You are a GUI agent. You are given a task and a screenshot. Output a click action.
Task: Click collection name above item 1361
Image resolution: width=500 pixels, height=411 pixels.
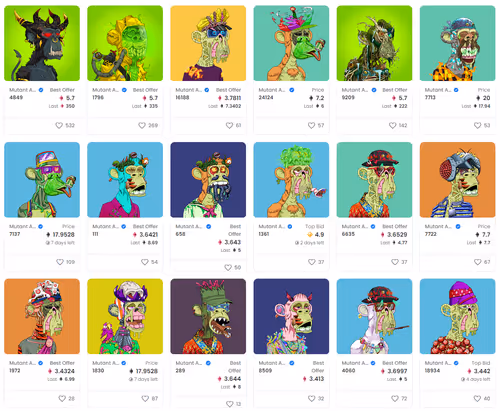(x=272, y=227)
